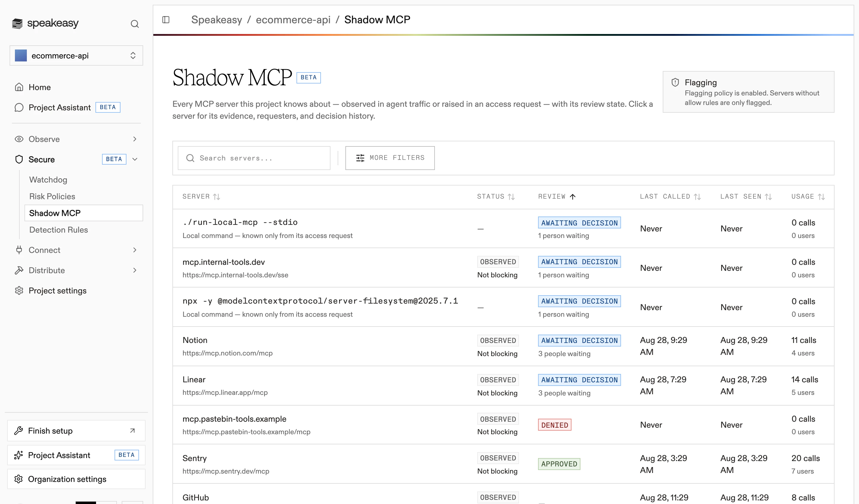Click Speakeasy breadcrumb link

pos(217,20)
